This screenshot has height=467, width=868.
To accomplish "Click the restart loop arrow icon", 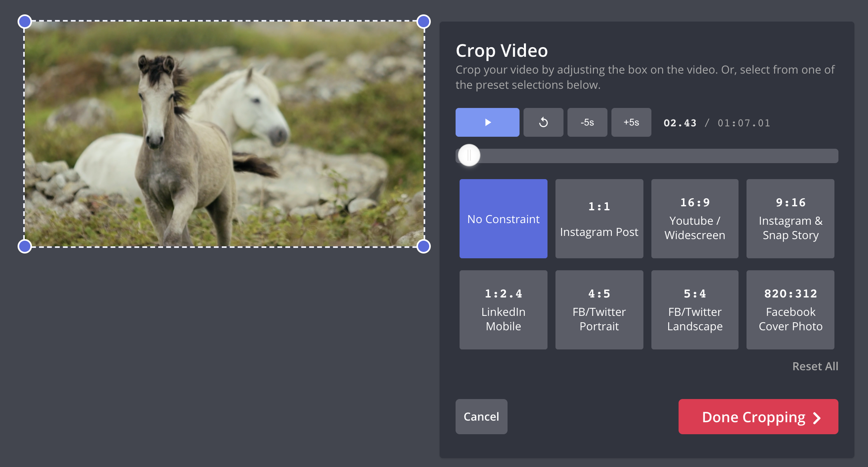I will (543, 122).
